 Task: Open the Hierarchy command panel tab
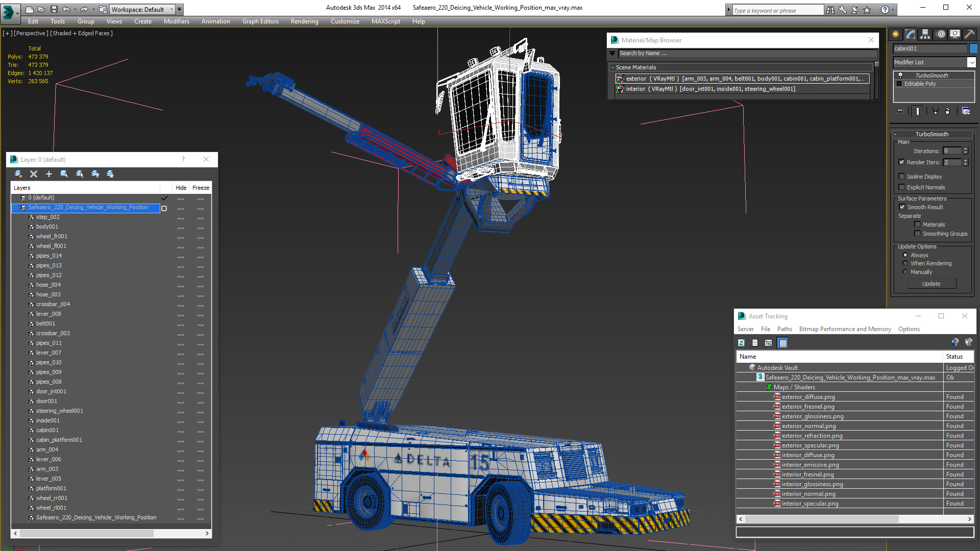click(925, 34)
